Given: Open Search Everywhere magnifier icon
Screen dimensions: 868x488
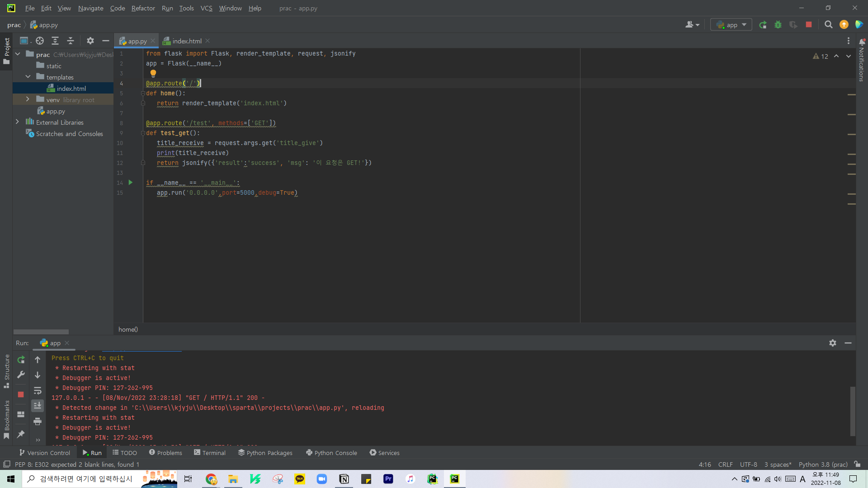Looking at the screenshot, I should pyautogui.click(x=828, y=25).
